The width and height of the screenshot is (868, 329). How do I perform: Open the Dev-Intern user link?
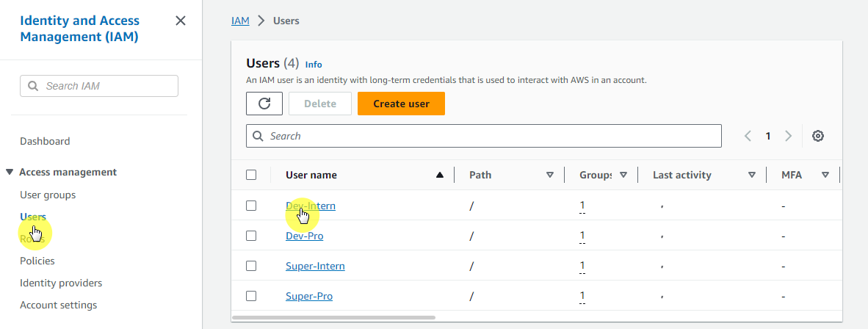[311, 206]
